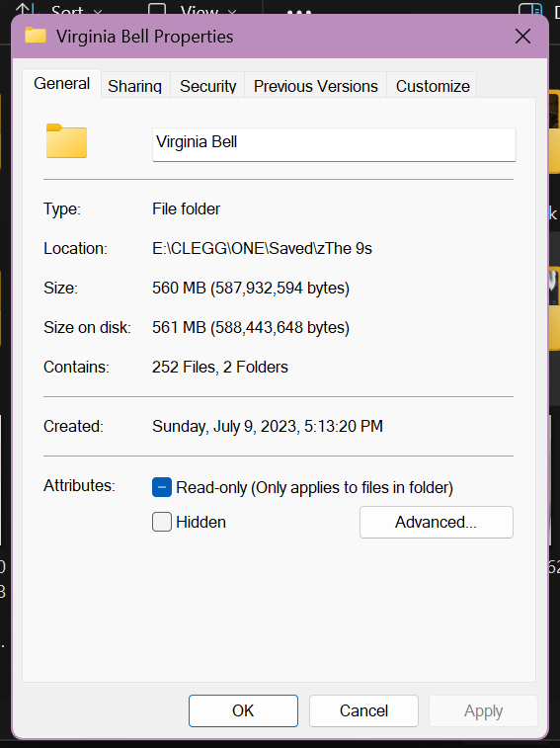The width and height of the screenshot is (560, 748).
Task: Open the See more menu in Explorer
Action: [299, 11]
